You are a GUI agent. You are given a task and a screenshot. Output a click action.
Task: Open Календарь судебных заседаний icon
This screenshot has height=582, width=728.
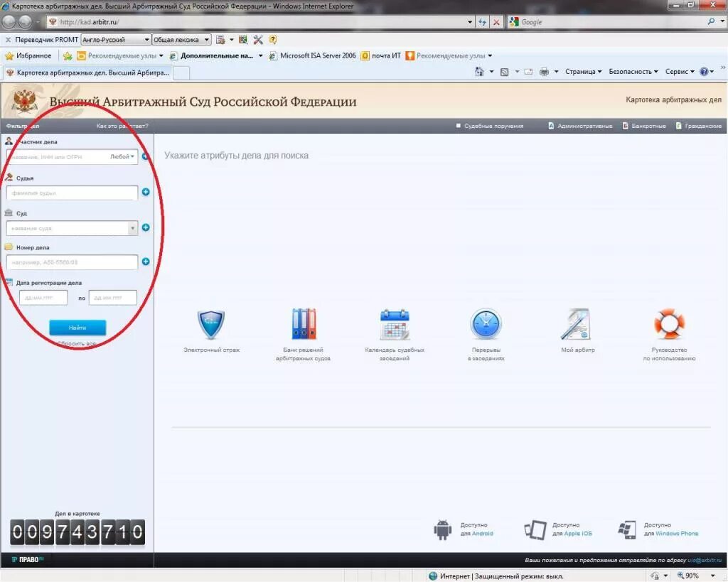click(x=395, y=325)
